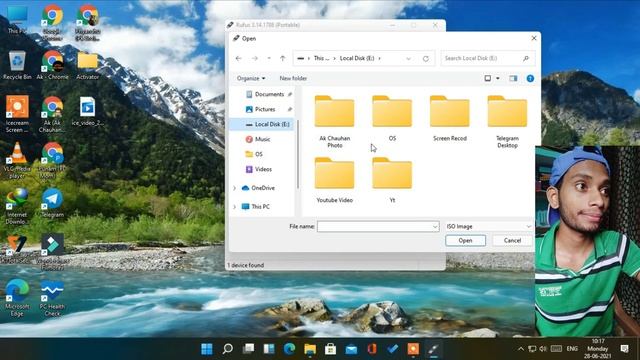Expand the This PC tree node

pos(234,207)
